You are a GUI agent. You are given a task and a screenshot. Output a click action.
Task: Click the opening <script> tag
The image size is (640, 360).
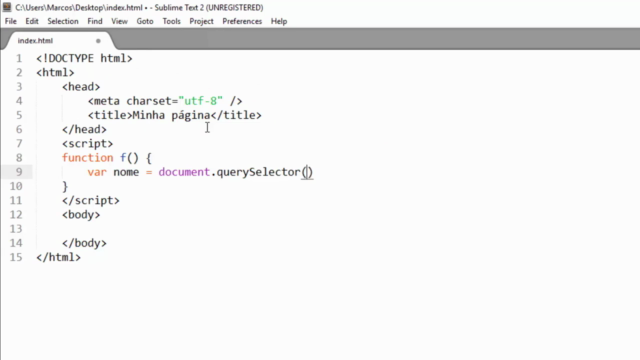(x=87, y=144)
